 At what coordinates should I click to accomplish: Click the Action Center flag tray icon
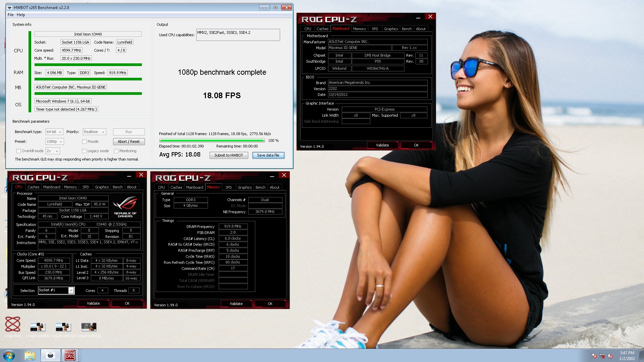pos(594,356)
